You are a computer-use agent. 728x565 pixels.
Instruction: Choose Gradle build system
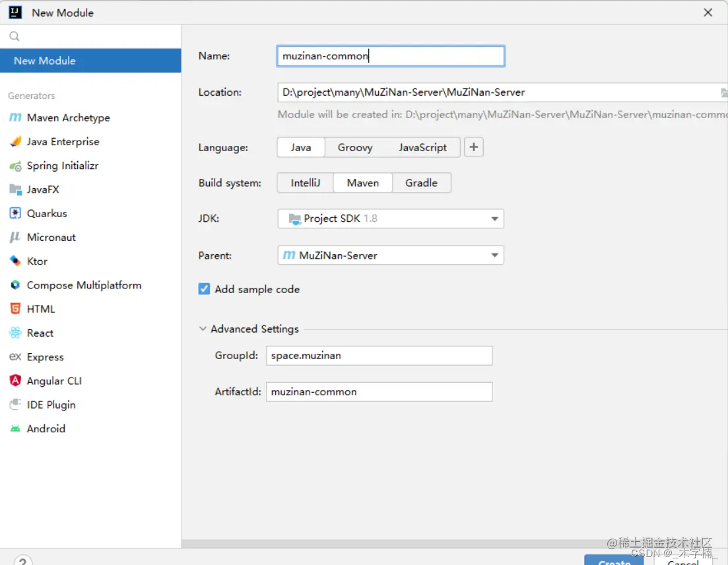[x=422, y=183]
